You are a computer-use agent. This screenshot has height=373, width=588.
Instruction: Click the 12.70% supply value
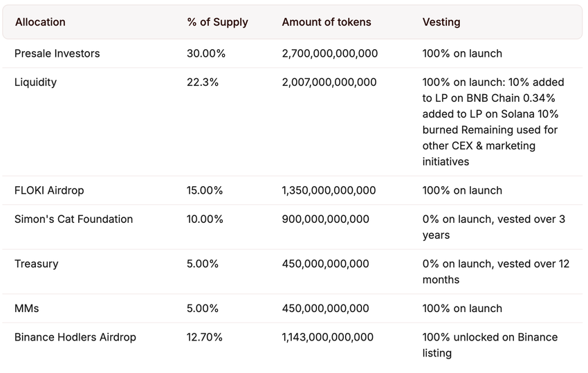pos(205,338)
